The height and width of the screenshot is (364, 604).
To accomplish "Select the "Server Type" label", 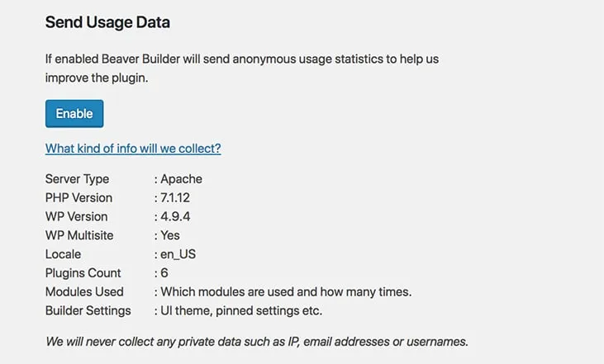I will click(x=77, y=179).
